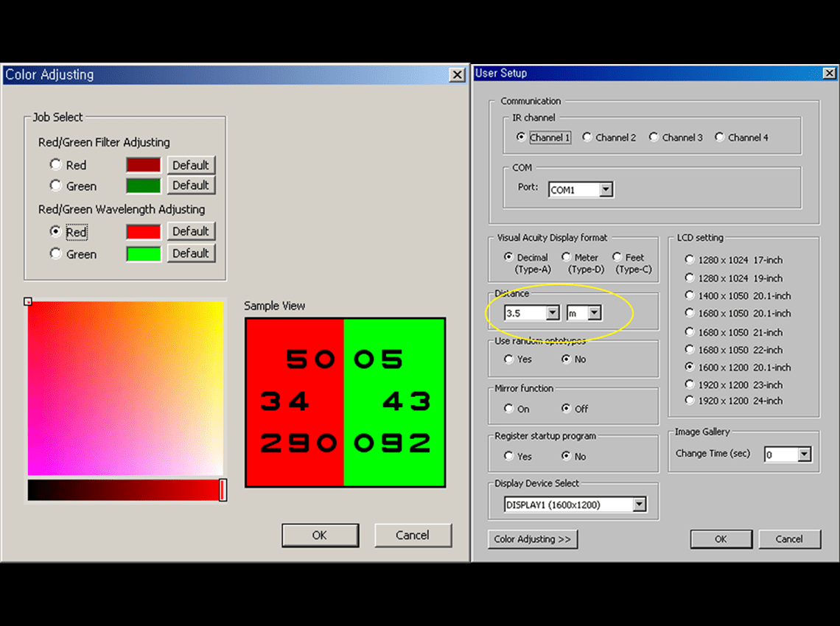The width and height of the screenshot is (840, 626).
Task: Open the Display Device Select dropdown
Action: pyautogui.click(x=640, y=504)
